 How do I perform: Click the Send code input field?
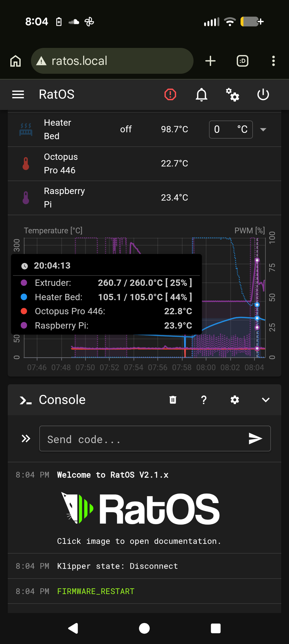pyautogui.click(x=129, y=439)
